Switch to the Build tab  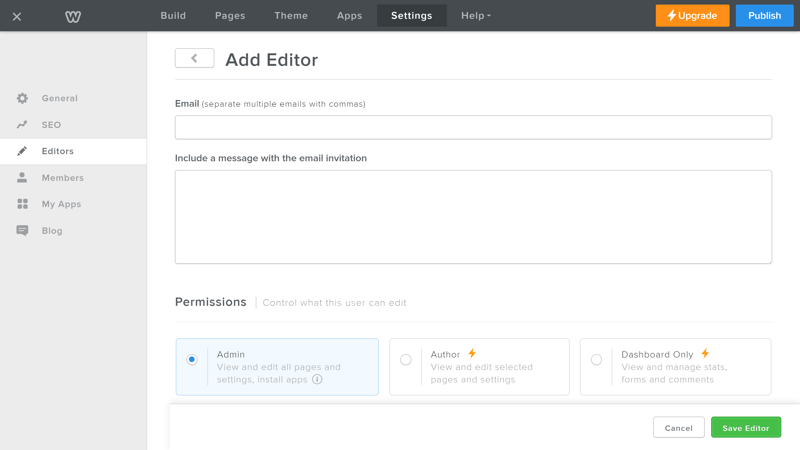pos(173,16)
